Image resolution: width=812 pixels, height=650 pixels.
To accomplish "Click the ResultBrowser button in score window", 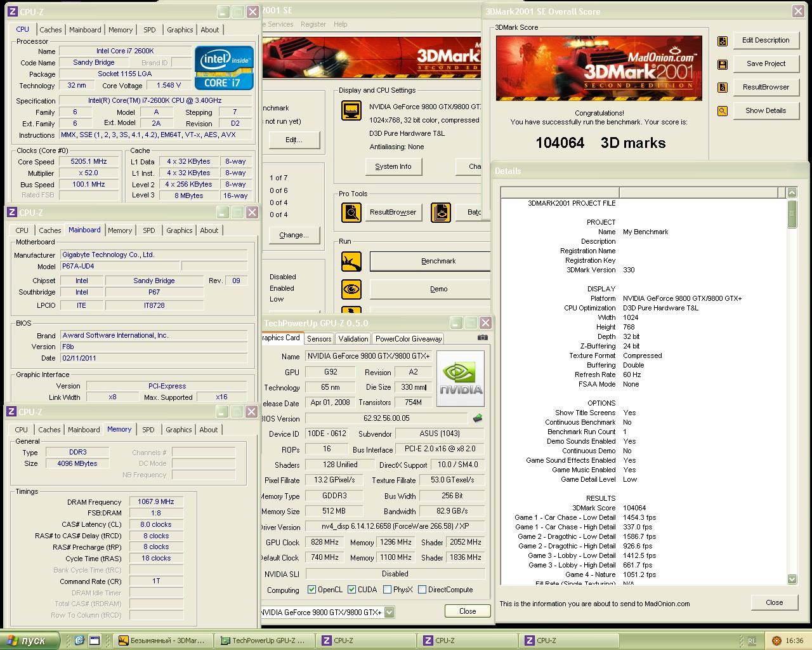I will tap(766, 88).
